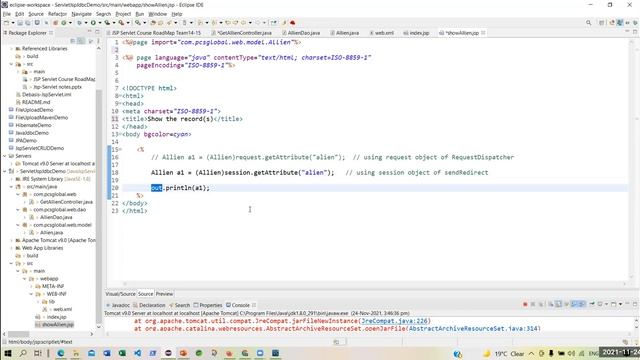Click the Package Explorer horizontal scrollbar

[x=18, y=334]
